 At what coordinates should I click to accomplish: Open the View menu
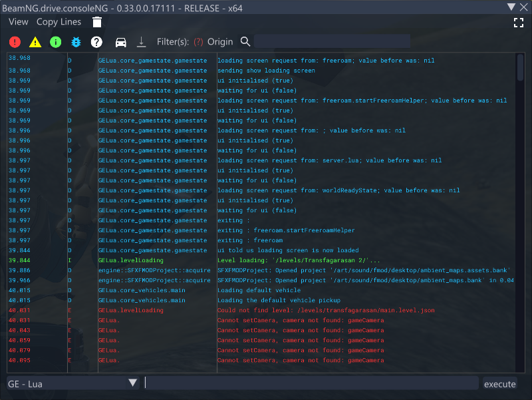point(19,22)
